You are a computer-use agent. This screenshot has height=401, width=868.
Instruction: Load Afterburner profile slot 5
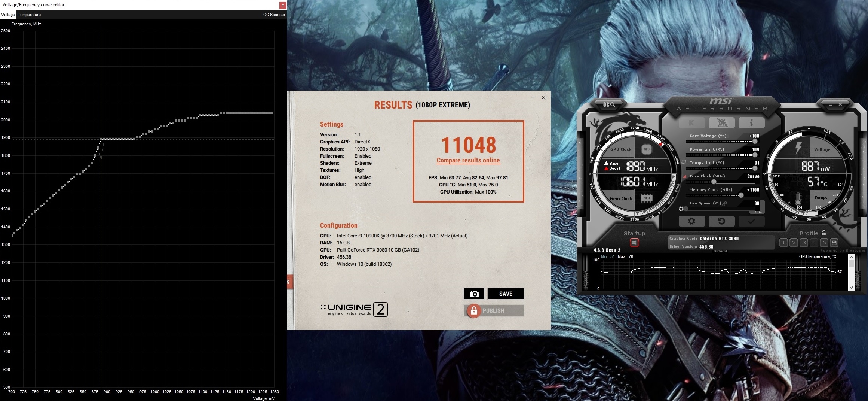[x=824, y=243]
